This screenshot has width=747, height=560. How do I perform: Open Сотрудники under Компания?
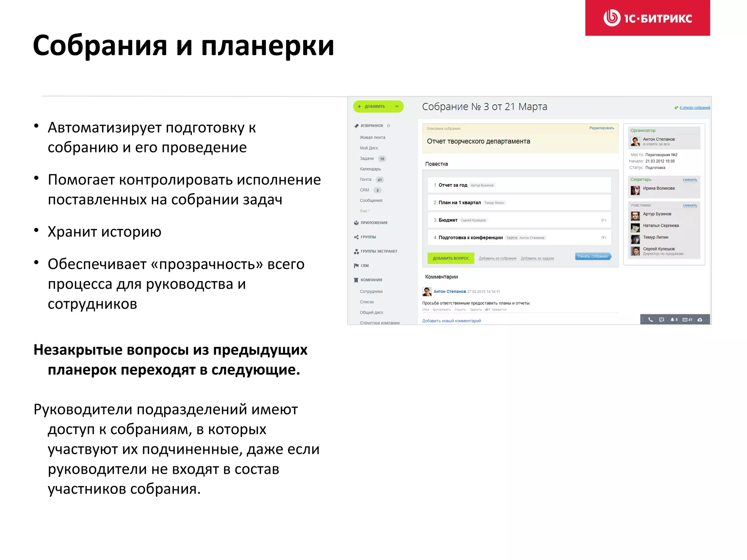(371, 292)
